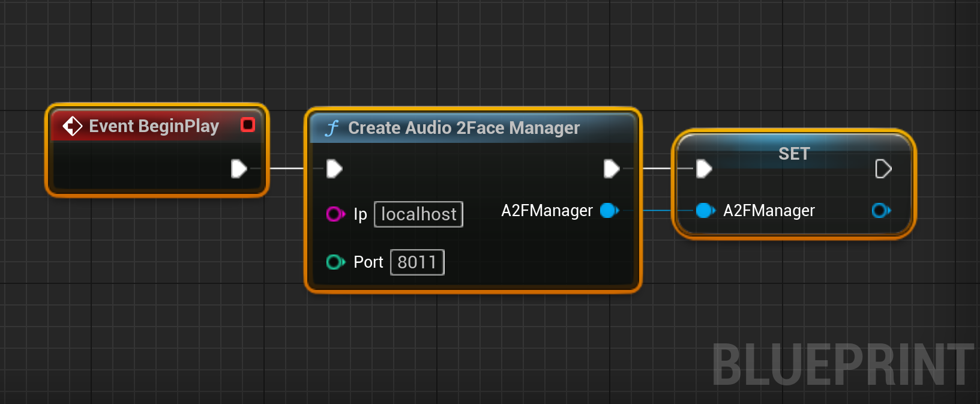
Task: Click the Port field showing 8011
Action: pyautogui.click(x=417, y=262)
